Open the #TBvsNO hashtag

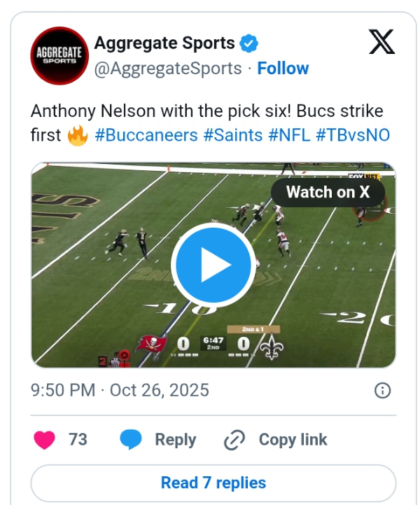(353, 134)
